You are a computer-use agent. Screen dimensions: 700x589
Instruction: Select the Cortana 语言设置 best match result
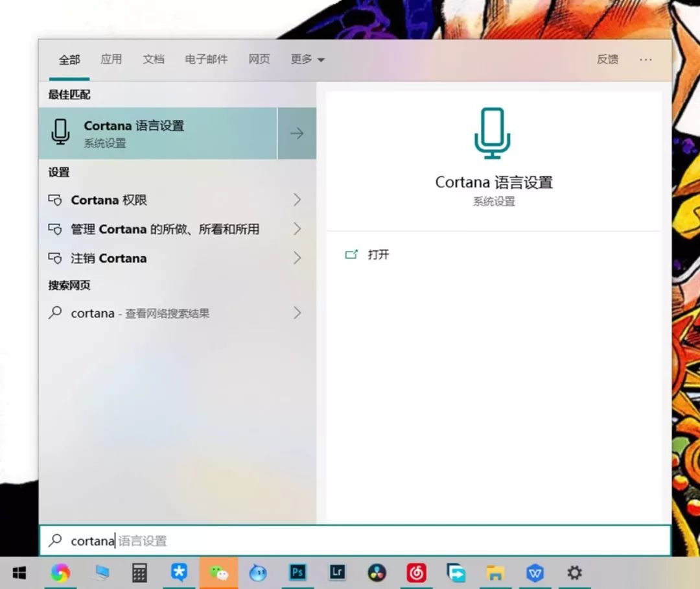pos(158,133)
